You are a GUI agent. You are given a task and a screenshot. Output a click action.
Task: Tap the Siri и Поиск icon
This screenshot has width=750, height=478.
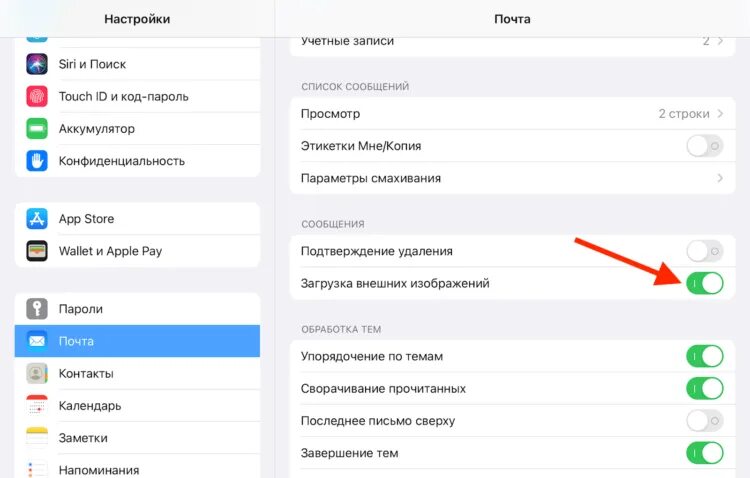pos(38,64)
